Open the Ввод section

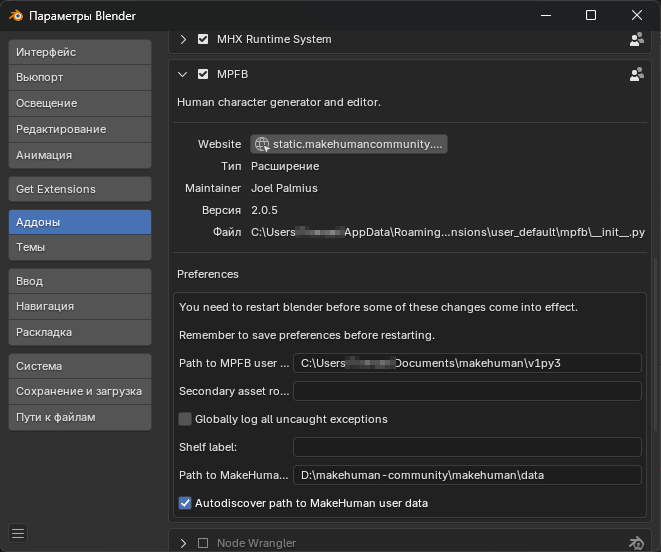click(80, 281)
